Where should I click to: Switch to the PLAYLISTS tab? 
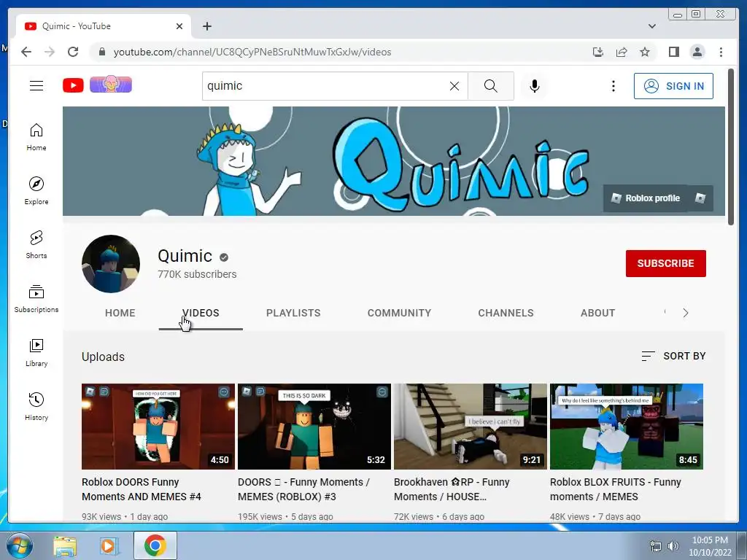[293, 313]
